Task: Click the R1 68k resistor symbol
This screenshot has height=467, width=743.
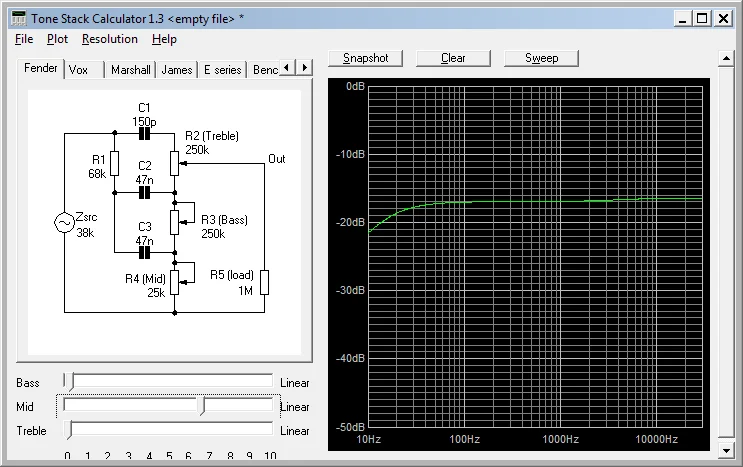Action: 114,163
